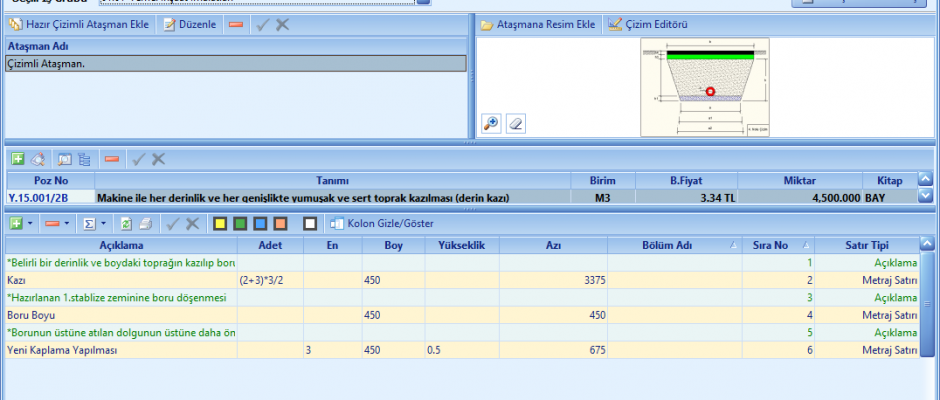
Task: Select the blue color swatch
Action: tap(260, 223)
